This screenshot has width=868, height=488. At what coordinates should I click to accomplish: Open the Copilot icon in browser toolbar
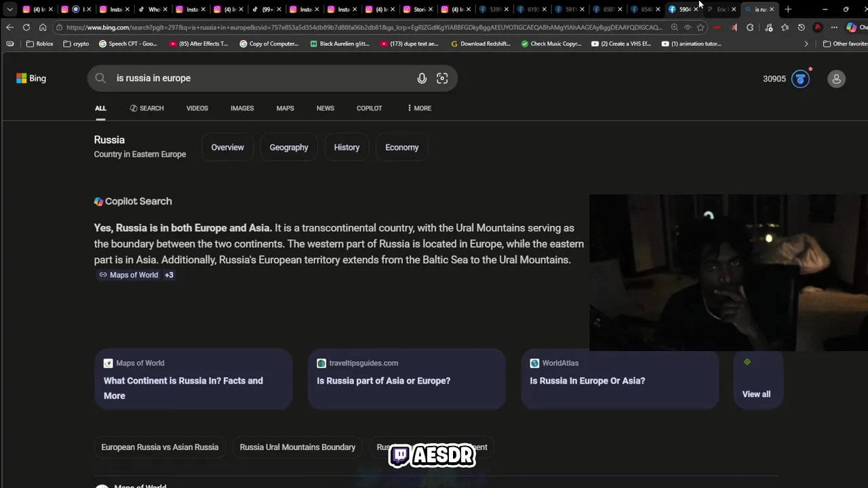852,27
